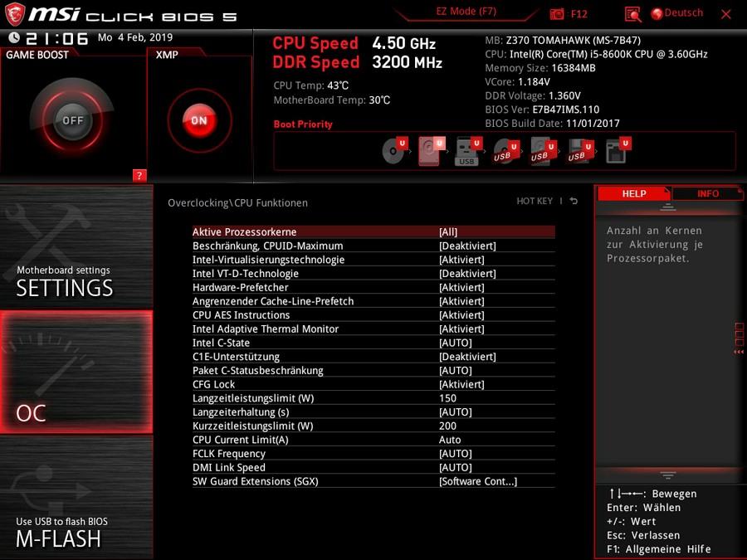Change C1E-Unterstützung setting
747x560 pixels.
[x=373, y=356]
